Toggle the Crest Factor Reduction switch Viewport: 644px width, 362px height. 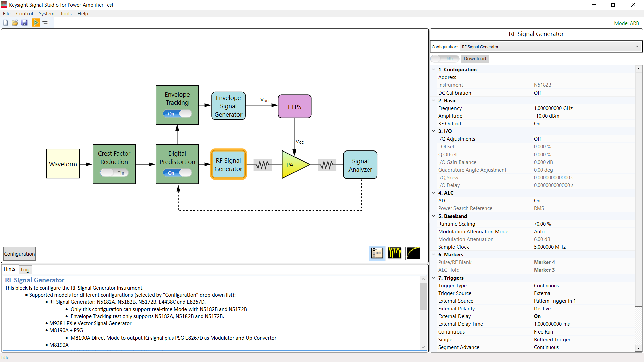tap(114, 173)
